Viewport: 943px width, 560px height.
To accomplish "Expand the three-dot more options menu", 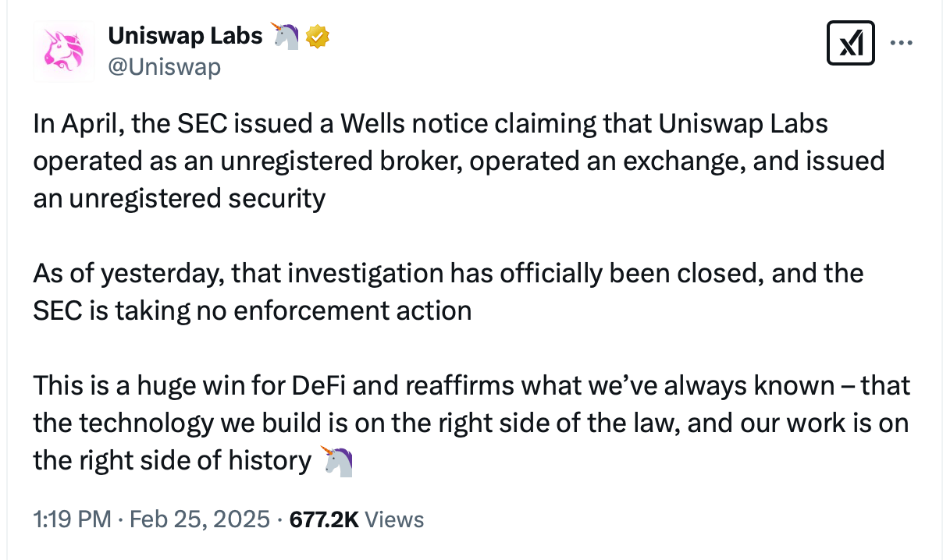I will 902,43.
